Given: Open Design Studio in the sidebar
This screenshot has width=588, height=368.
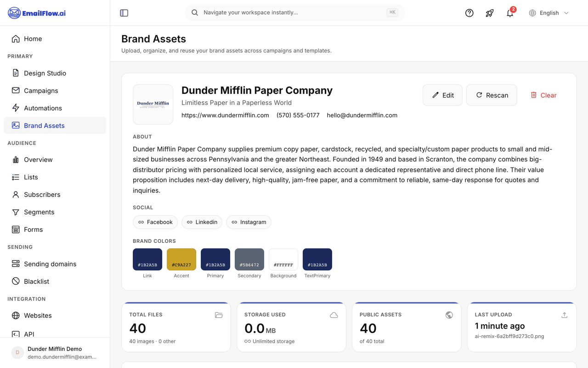Looking at the screenshot, I should click(55, 73).
